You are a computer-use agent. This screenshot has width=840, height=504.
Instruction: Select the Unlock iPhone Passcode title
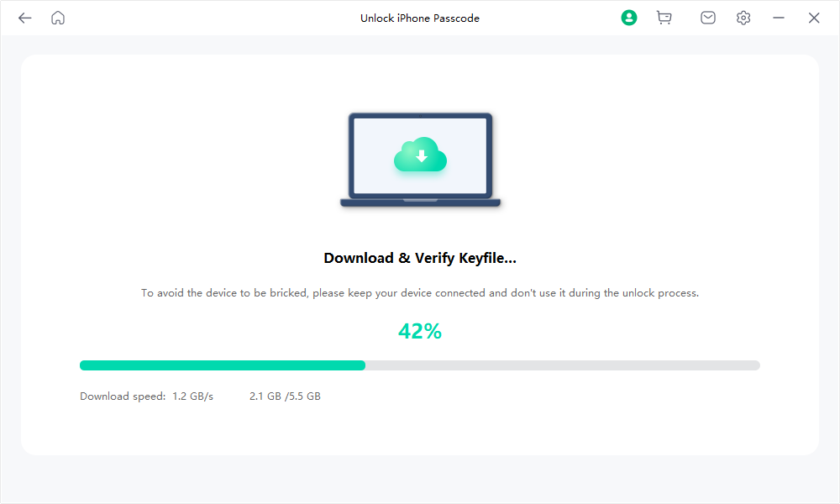pos(420,18)
